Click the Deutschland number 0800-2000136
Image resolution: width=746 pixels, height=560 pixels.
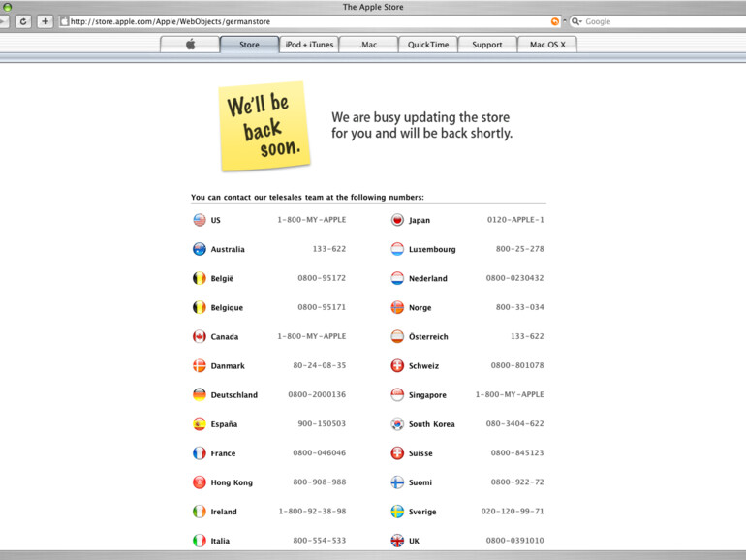pos(317,394)
